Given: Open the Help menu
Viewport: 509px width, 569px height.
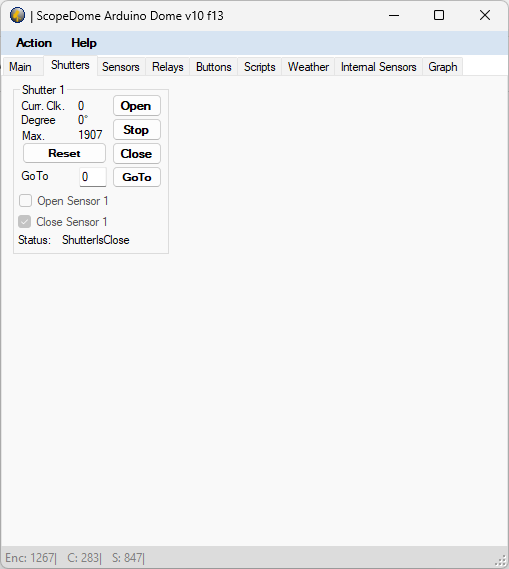Looking at the screenshot, I should tap(84, 43).
